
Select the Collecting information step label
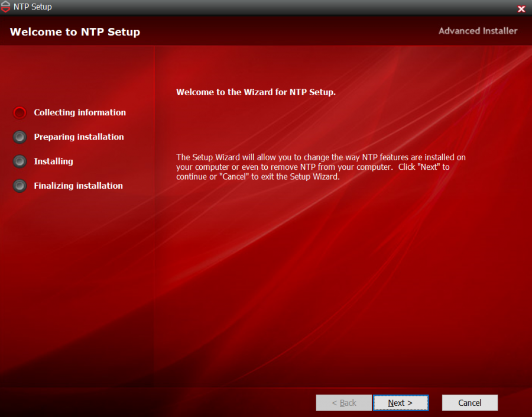80,112
